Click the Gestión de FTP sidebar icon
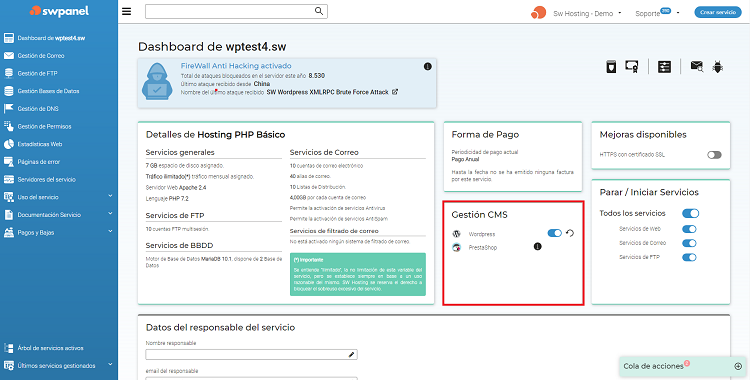 (9, 73)
